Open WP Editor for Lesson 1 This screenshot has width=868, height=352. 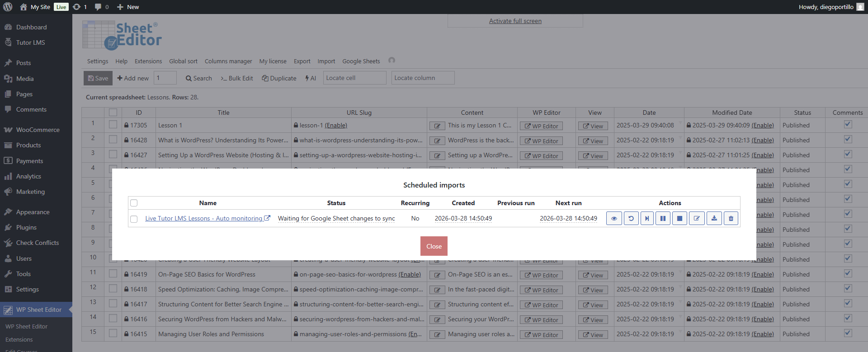(541, 126)
